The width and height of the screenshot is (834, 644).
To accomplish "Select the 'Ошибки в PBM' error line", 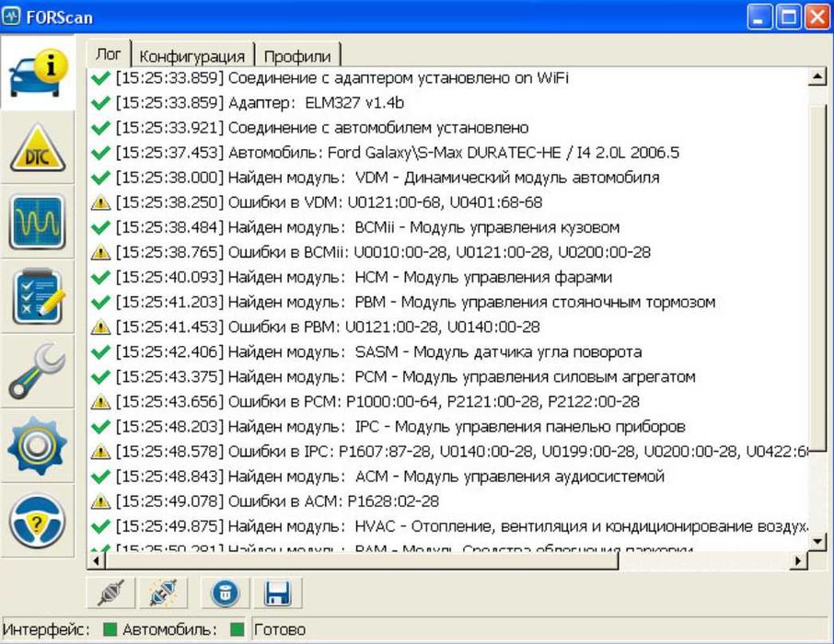I will coord(316,327).
